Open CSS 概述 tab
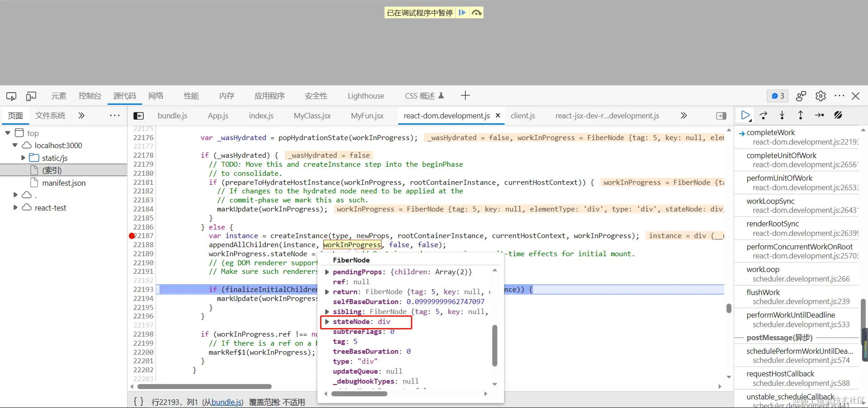 pyautogui.click(x=425, y=96)
